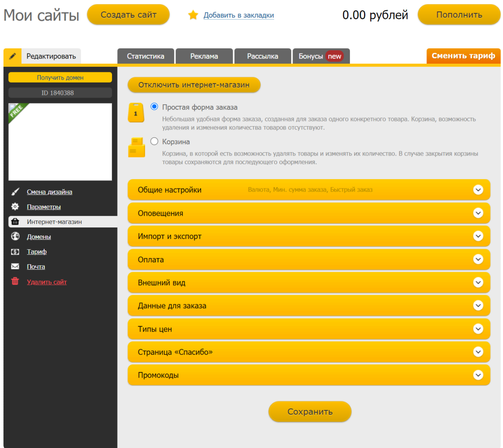Viewport: 503px width, 448px height.
Task: Click the basket icon beside Интернет-магазин
Action: 15,221
